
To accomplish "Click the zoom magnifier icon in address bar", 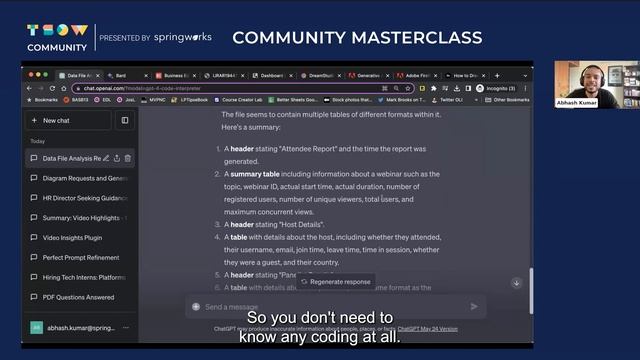I will pos(396,88).
